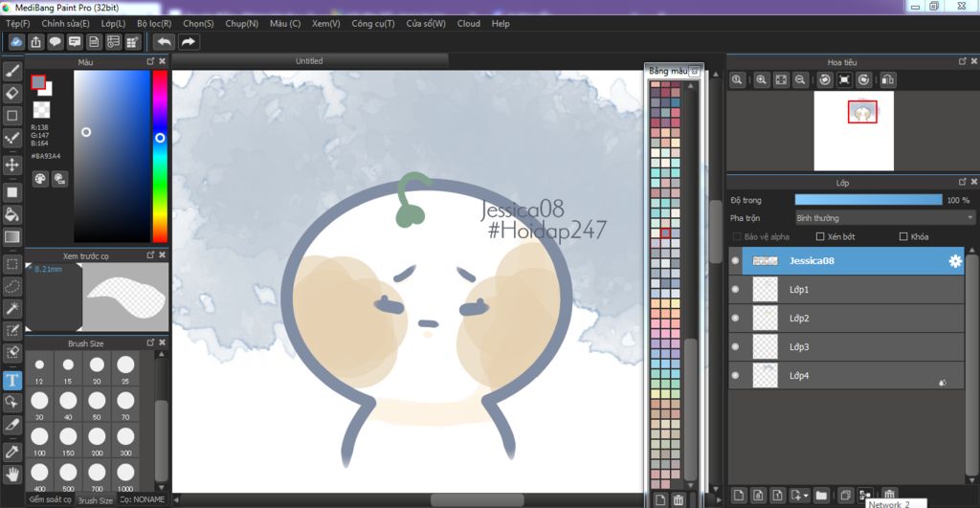Open the Chỉnh sửa(E) menu
980x508 pixels.
tap(65, 23)
